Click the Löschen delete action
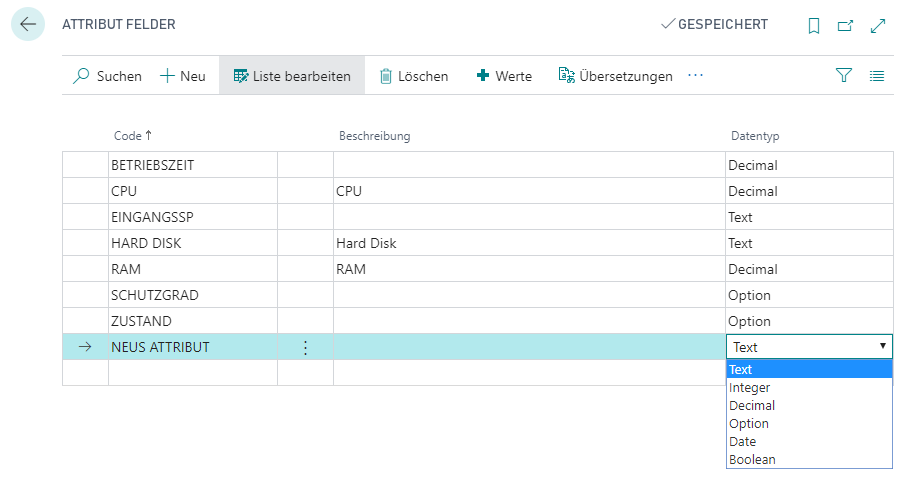The image size is (918, 480). (414, 76)
